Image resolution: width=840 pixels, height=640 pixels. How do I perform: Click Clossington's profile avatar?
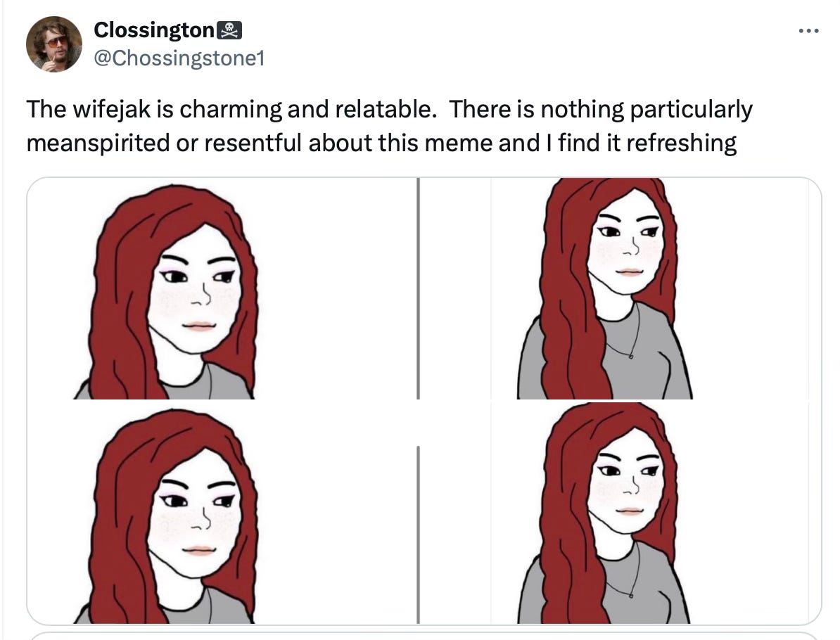(x=53, y=44)
